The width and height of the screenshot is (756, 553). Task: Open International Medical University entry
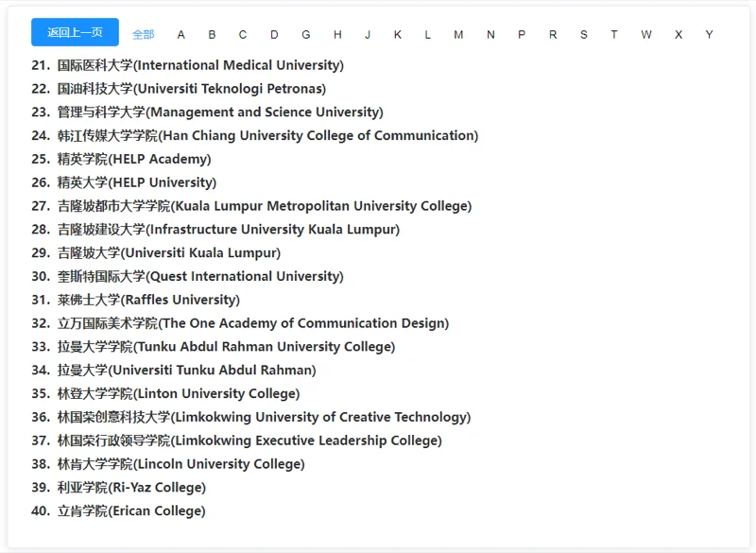click(x=200, y=65)
